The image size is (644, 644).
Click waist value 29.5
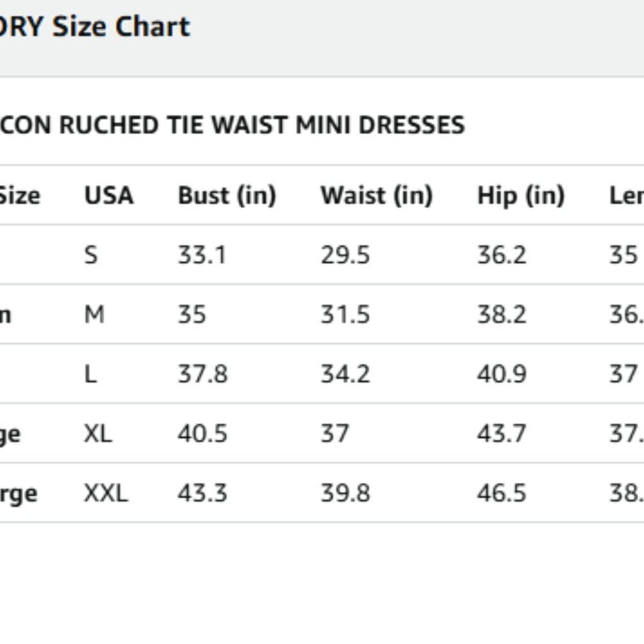[345, 255]
